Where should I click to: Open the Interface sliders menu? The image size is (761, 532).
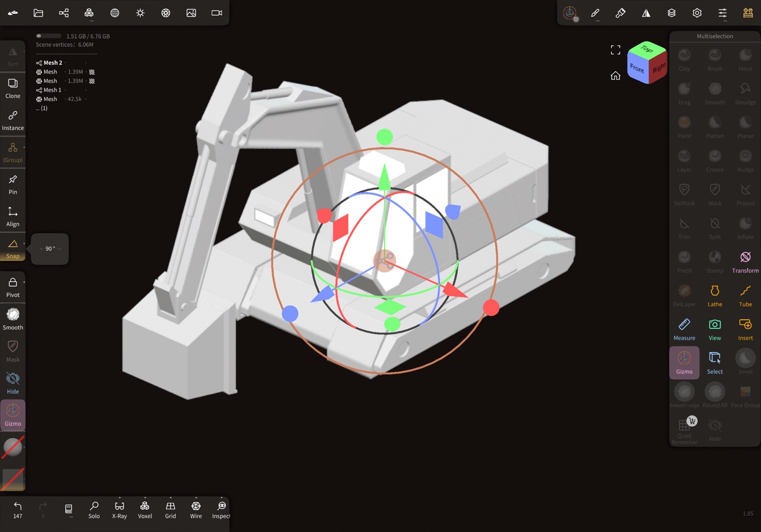pos(723,13)
